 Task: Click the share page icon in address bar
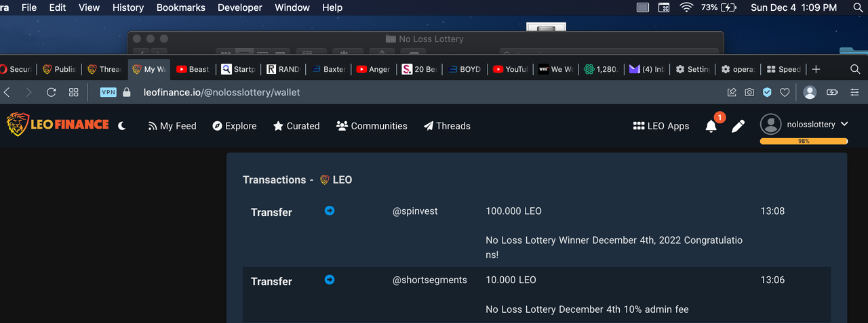pos(732,92)
